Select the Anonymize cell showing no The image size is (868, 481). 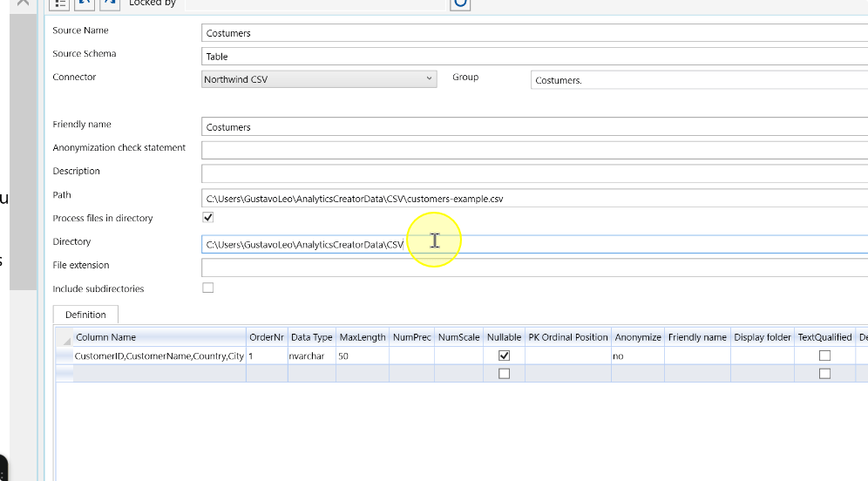pos(638,356)
